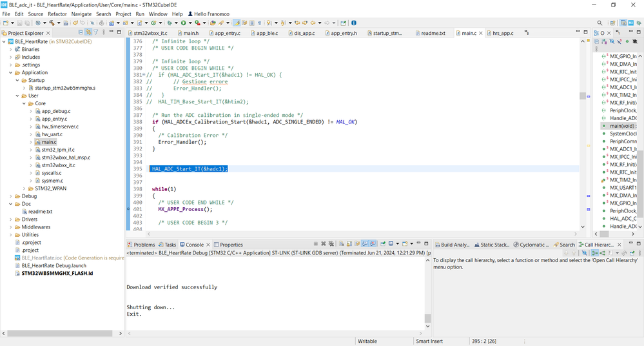The height and width of the screenshot is (346, 644).
Task: Toggle Link with Editor in Project Explorer
Action: (x=88, y=32)
